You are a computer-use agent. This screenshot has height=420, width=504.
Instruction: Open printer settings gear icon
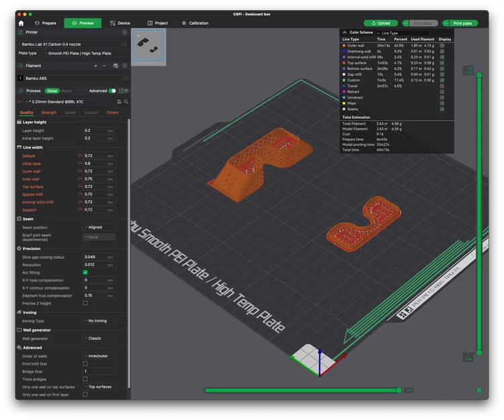click(x=125, y=32)
